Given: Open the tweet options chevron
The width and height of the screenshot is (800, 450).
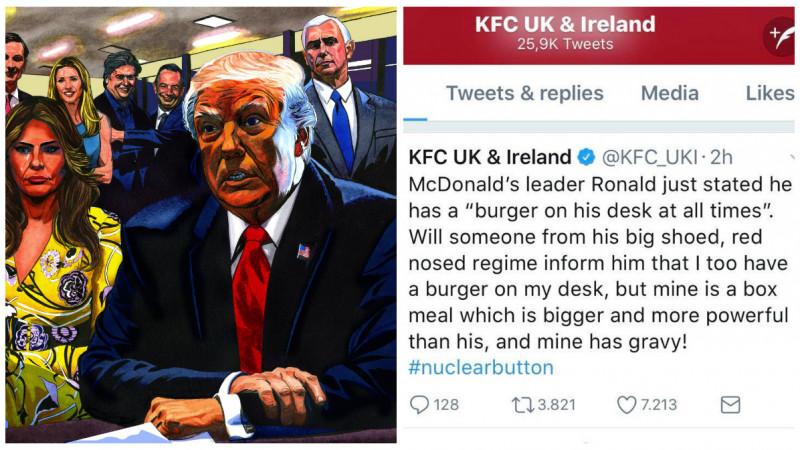Looking at the screenshot, I should pyautogui.click(x=792, y=158).
